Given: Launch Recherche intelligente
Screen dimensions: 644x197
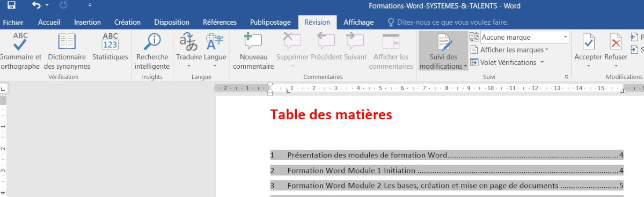Looking at the screenshot, I should pos(152,52).
